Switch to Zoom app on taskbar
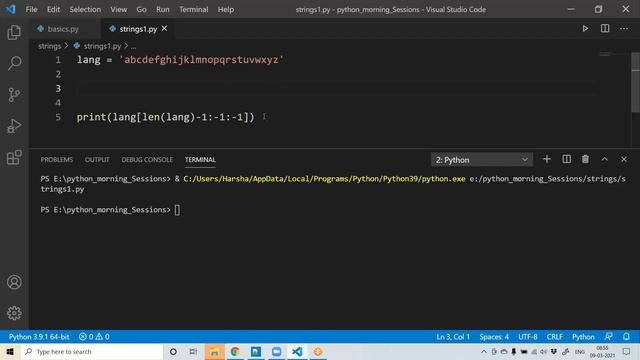The width and height of the screenshot is (640, 360). click(276, 351)
